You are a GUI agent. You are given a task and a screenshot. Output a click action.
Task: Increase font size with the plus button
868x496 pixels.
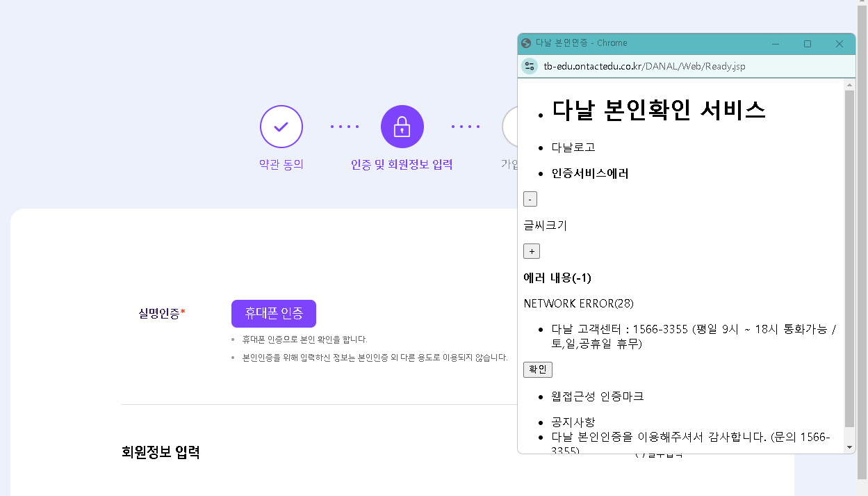[x=531, y=251]
